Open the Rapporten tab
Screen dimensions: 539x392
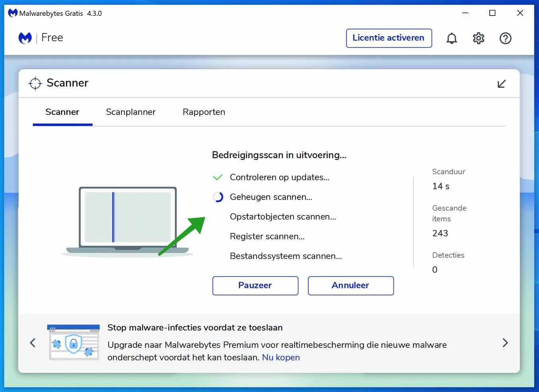204,112
